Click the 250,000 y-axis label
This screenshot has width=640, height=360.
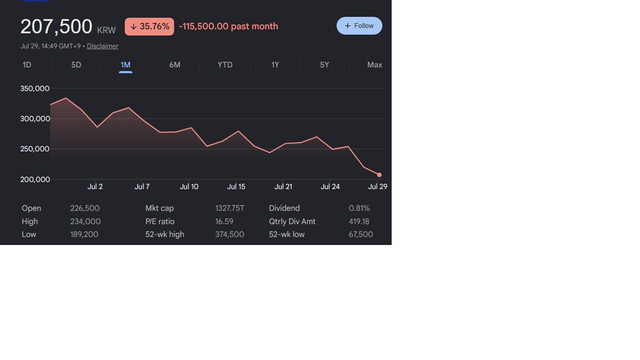(x=35, y=149)
